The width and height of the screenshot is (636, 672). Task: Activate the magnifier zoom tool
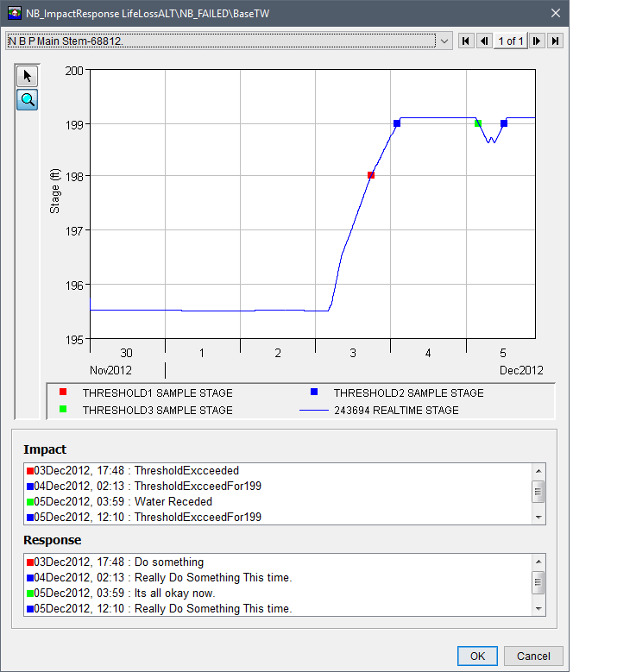tap(27, 100)
